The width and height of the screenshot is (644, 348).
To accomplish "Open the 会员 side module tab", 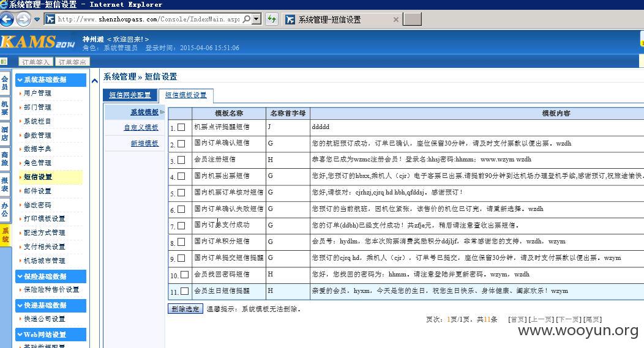I will pyautogui.click(x=5, y=83).
